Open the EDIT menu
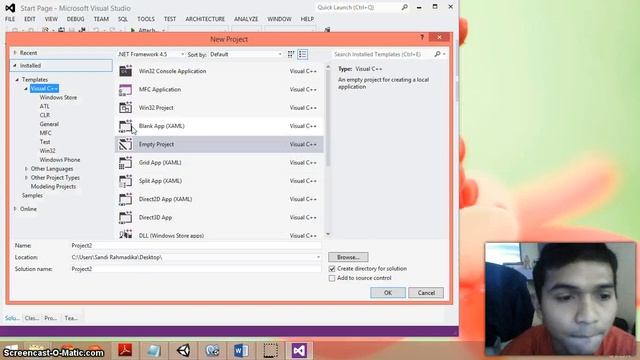Screen dimensions: 640x360 coord(30,19)
